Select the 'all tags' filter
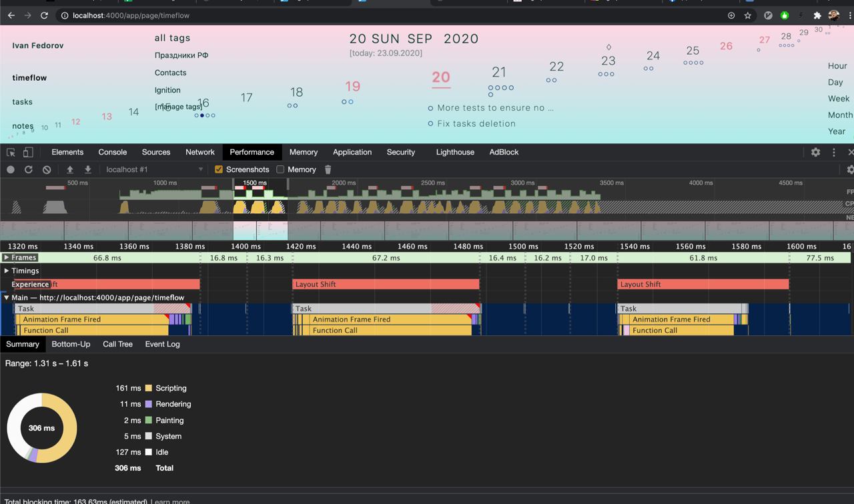Screen dimensions: 854x504 (x=172, y=38)
